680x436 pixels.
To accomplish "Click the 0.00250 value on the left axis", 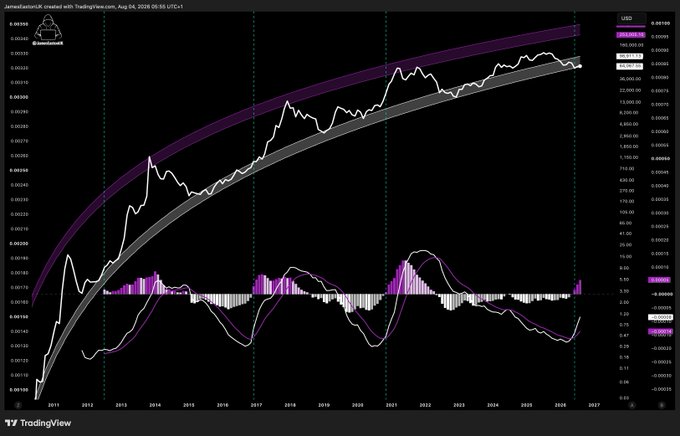I will click(19, 170).
